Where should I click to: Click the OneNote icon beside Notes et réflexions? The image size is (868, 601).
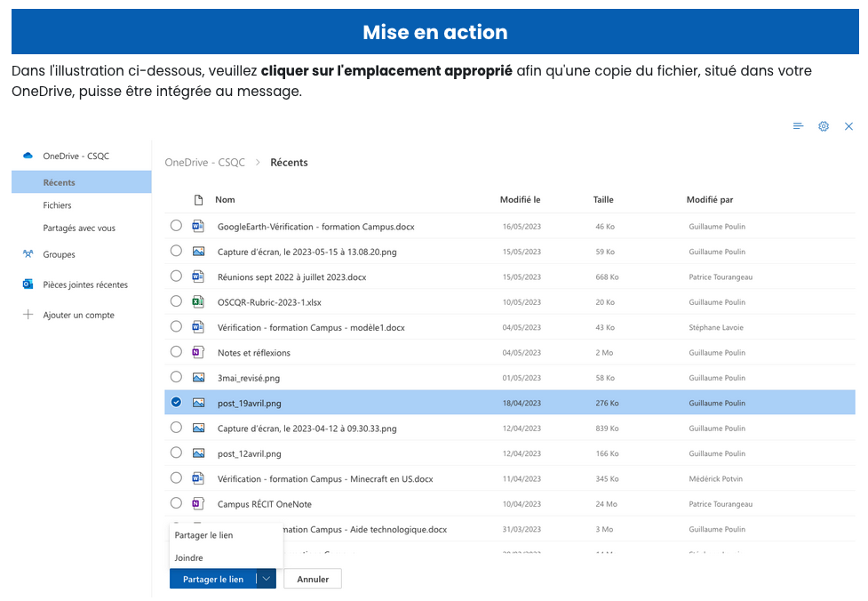[x=199, y=352]
